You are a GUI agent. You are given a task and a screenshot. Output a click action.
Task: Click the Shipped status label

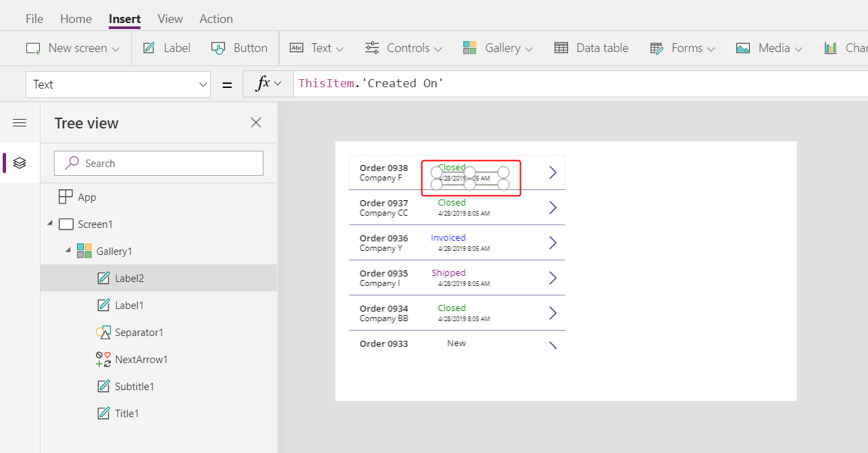pos(449,273)
